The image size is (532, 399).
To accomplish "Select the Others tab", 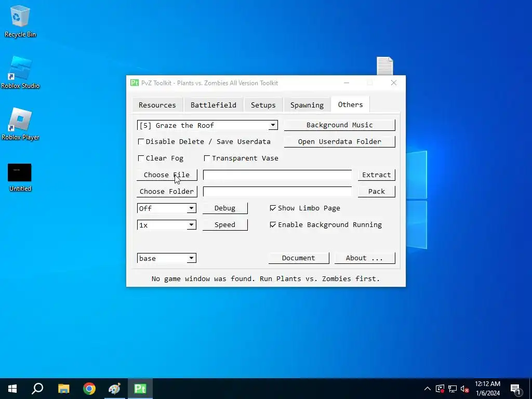I will tap(351, 104).
